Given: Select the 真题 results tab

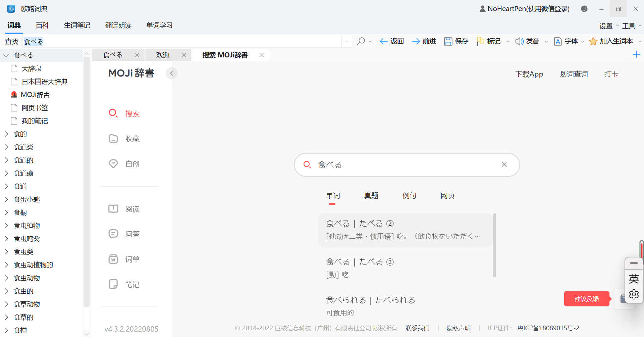Looking at the screenshot, I should pyautogui.click(x=371, y=196).
